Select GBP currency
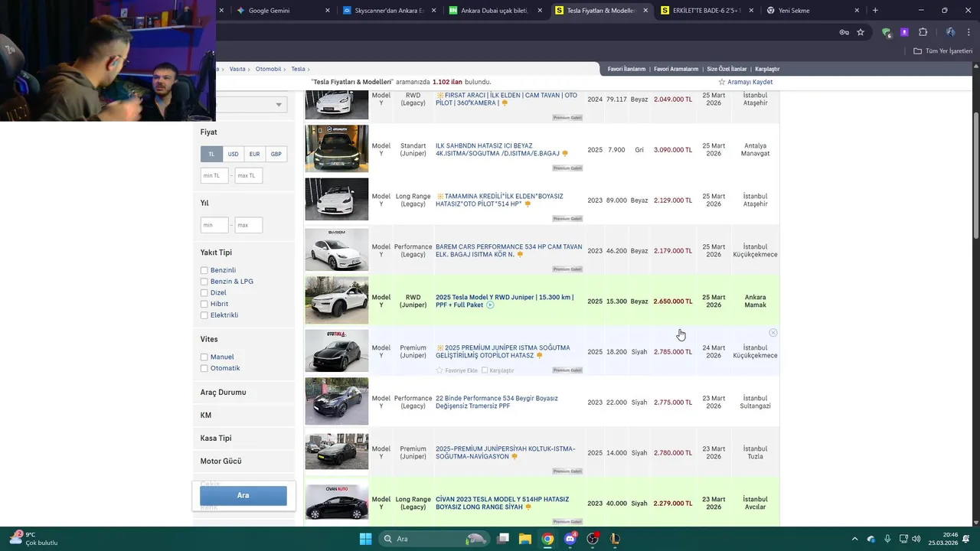The height and width of the screenshot is (551, 980). tap(276, 154)
